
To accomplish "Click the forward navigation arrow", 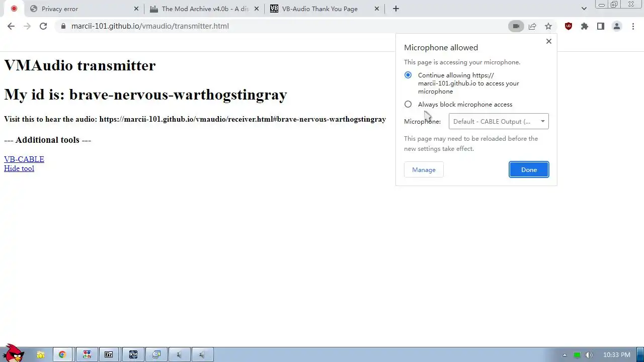I will [27, 26].
